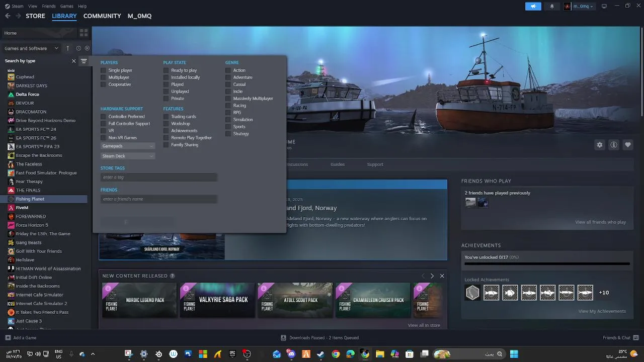Click the back navigation arrow
This screenshot has width=644, height=362.
pyautogui.click(x=8, y=16)
